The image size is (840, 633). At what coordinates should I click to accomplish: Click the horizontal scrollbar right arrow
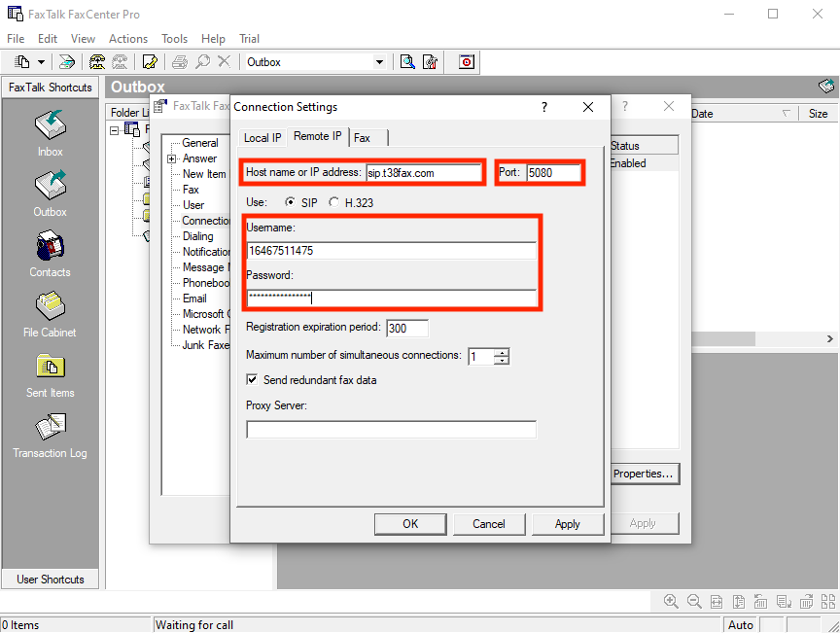click(830, 338)
